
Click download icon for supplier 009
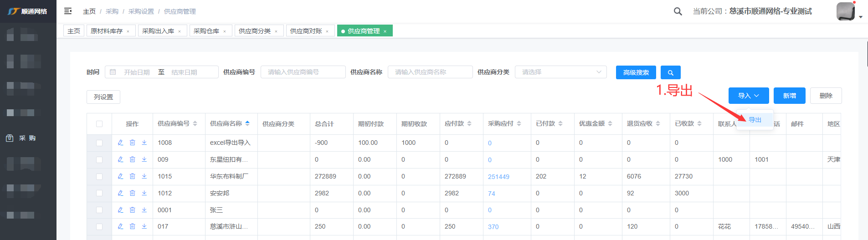pos(144,159)
